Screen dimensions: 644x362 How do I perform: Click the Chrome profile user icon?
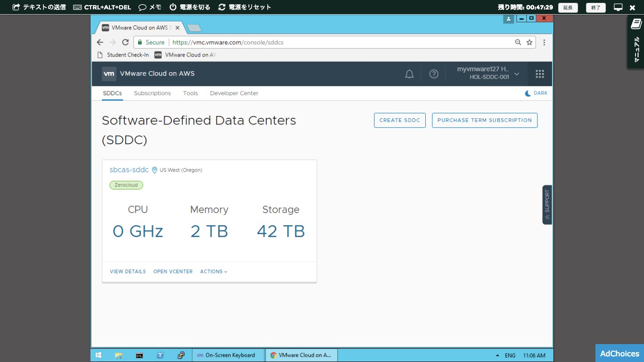[508, 19]
